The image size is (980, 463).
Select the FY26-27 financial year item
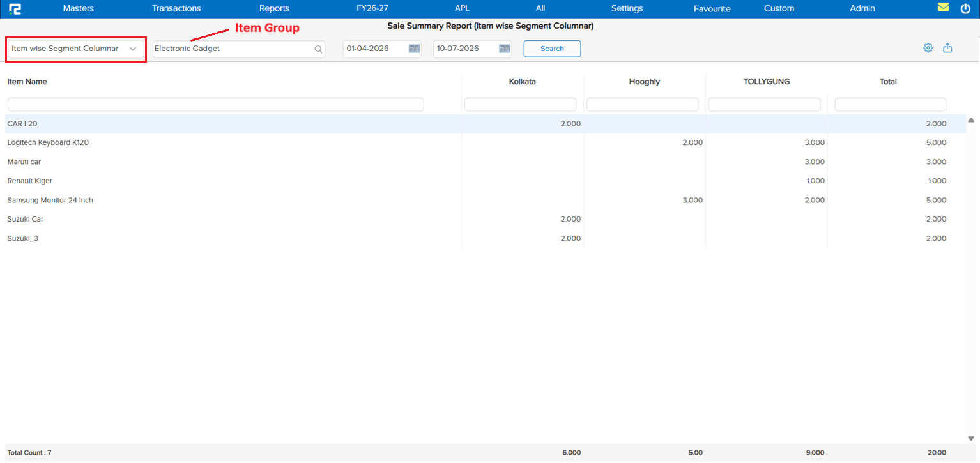coord(372,8)
